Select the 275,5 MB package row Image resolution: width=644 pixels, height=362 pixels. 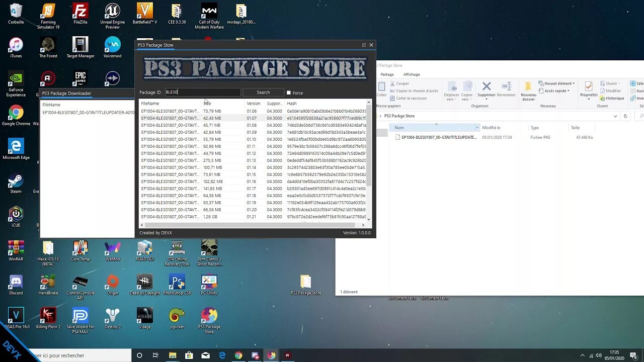253,160
